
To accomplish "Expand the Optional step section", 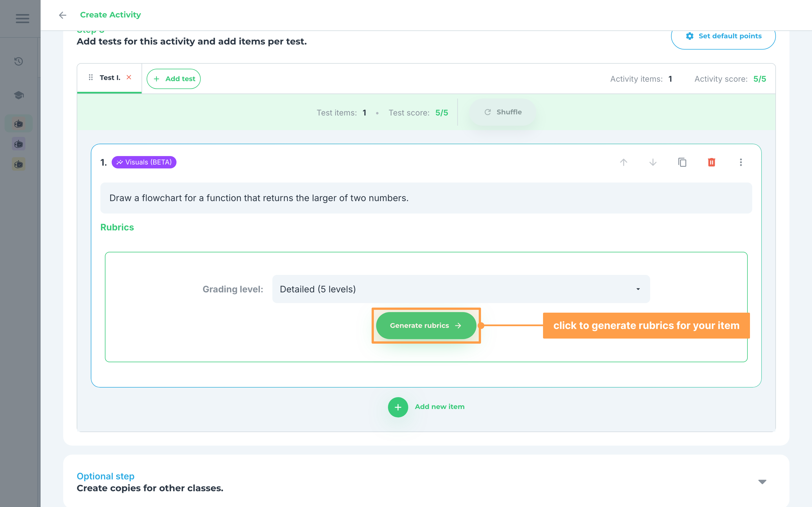I will 762,482.
